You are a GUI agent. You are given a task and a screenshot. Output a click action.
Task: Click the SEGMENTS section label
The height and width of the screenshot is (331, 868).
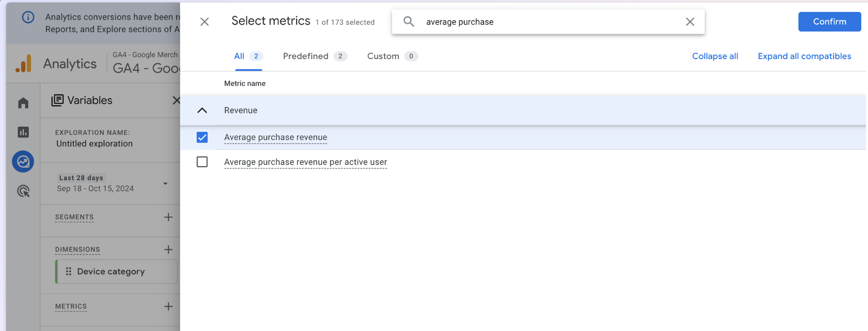[74, 217]
